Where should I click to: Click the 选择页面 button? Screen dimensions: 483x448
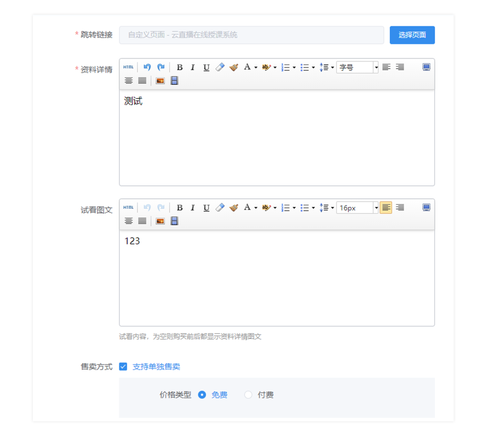click(x=412, y=35)
